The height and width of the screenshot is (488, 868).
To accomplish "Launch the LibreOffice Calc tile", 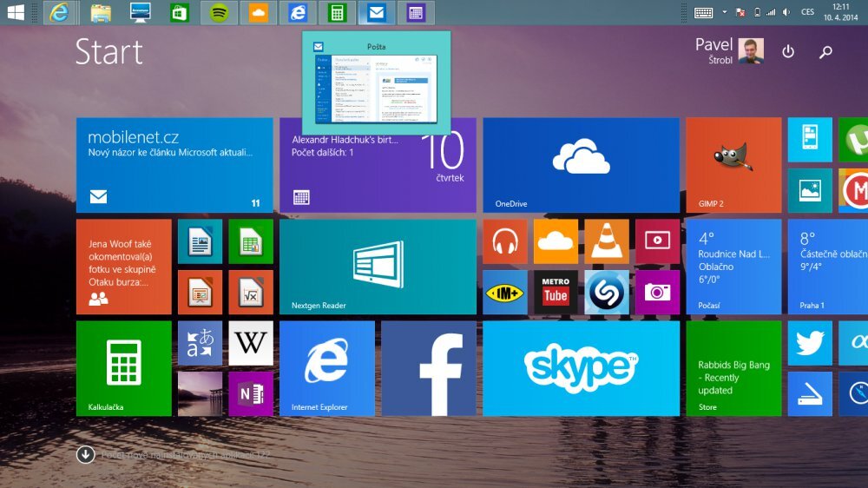I will [x=251, y=241].
